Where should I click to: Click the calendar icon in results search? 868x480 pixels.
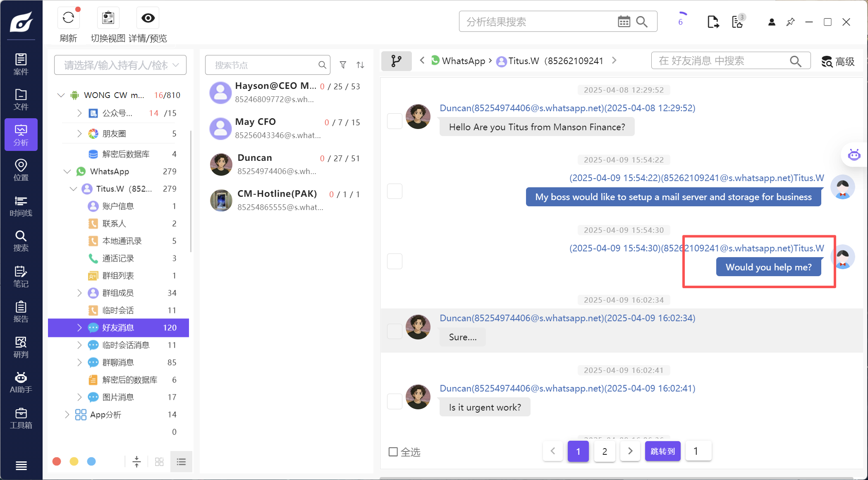[x=624, y=21]
